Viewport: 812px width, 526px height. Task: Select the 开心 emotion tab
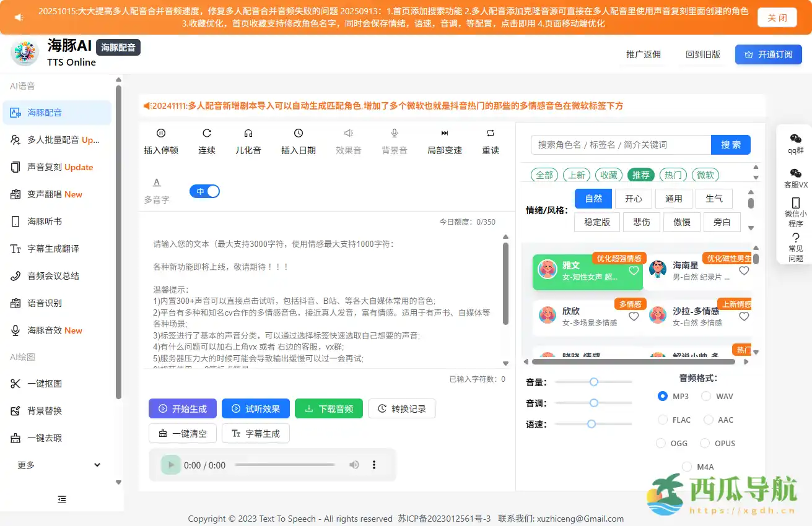[x=632, y=198]
